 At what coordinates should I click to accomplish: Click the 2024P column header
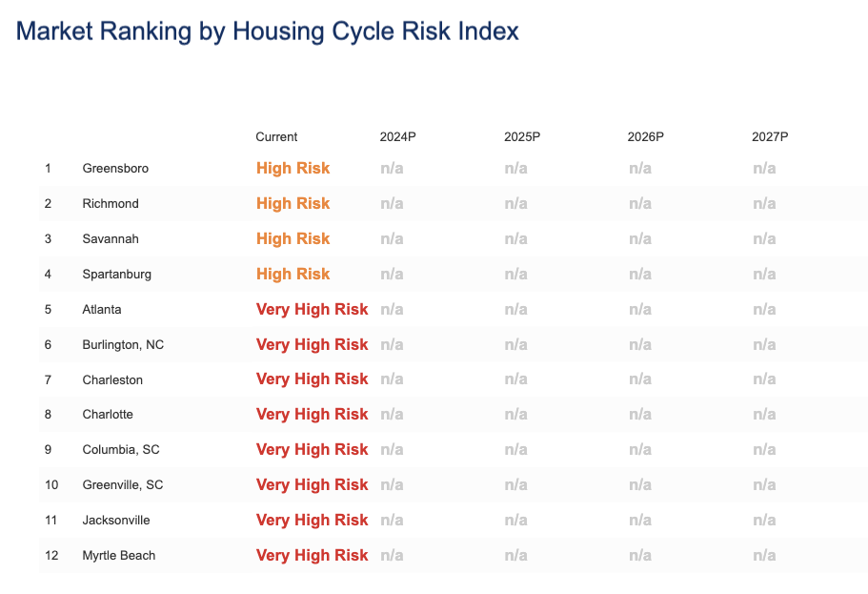coord(397,136)
